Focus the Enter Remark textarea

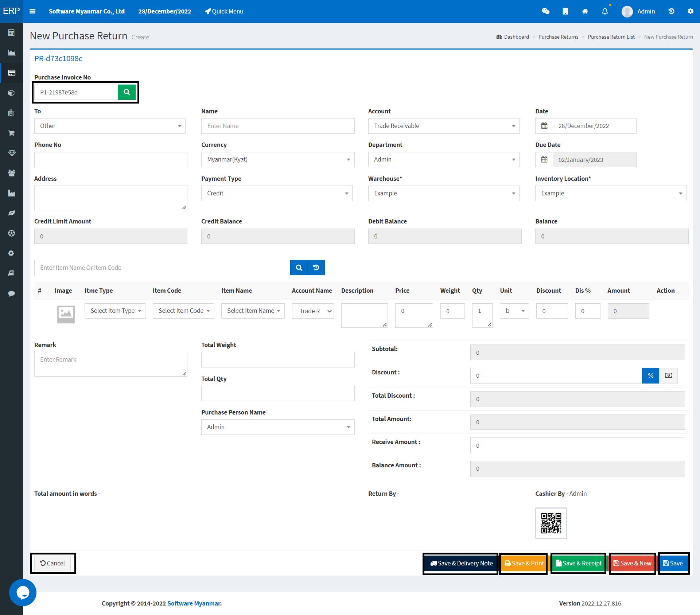110,364
